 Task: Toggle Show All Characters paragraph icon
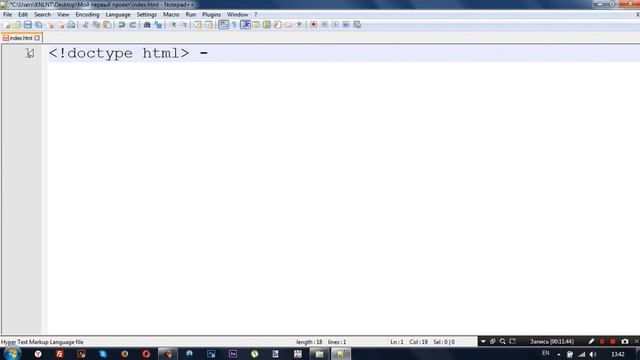click(x=234, y=25)
